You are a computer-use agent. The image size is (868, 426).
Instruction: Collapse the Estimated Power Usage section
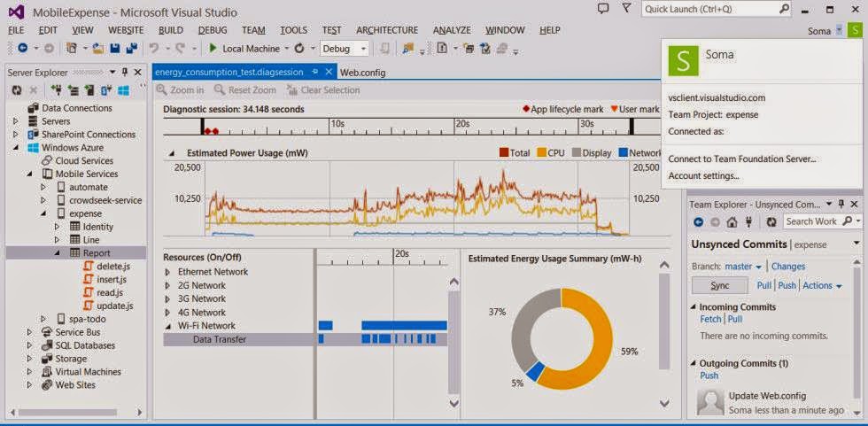coord(172,152)
